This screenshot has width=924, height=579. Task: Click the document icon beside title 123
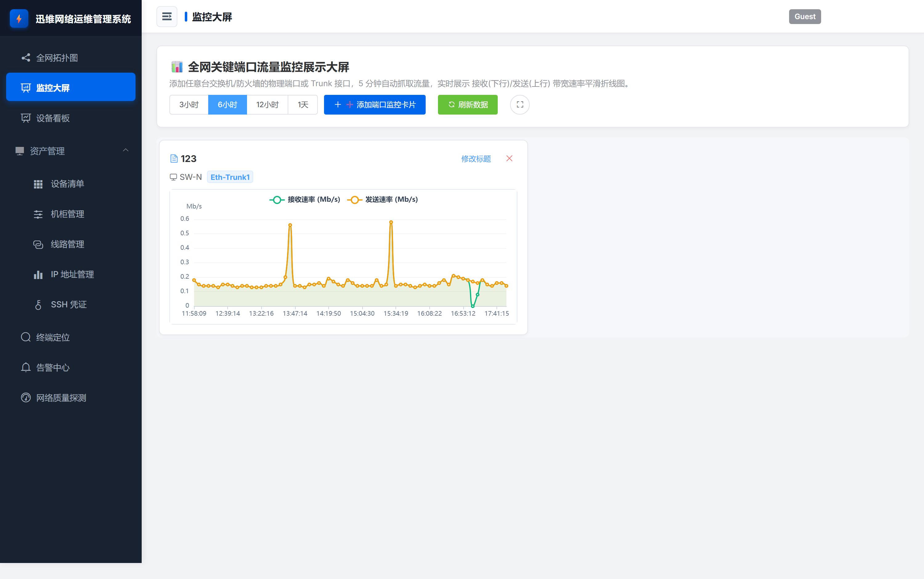[174, 159]
